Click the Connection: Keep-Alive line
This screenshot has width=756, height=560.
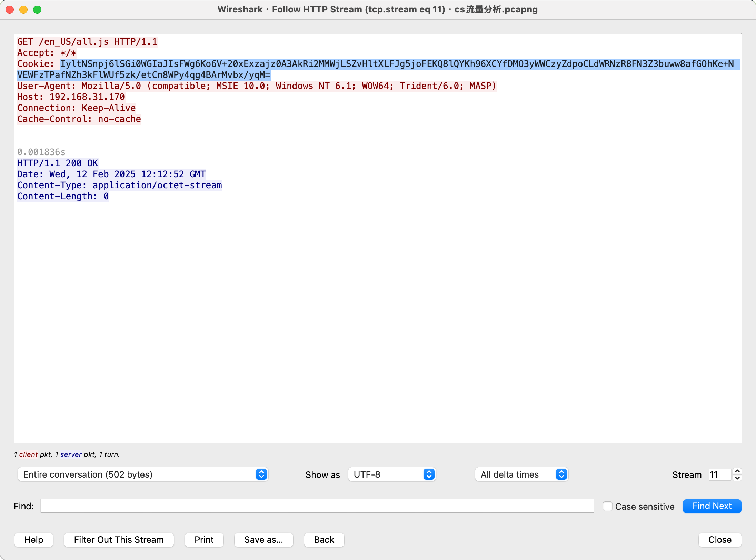point(76,108)
